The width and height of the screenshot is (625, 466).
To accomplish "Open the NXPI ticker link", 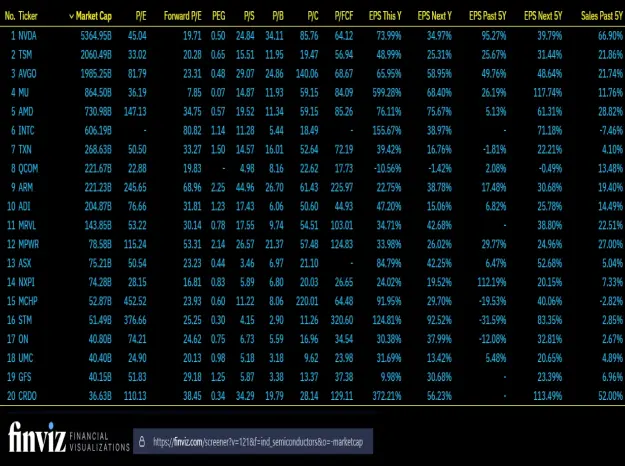I will pos(26,282).
